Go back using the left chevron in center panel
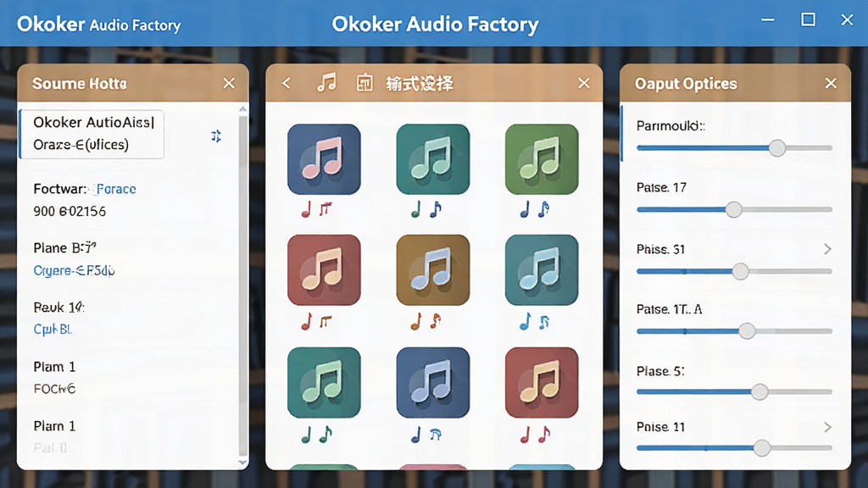Viewport: 868px width, 488px height. tap(287, 83)
